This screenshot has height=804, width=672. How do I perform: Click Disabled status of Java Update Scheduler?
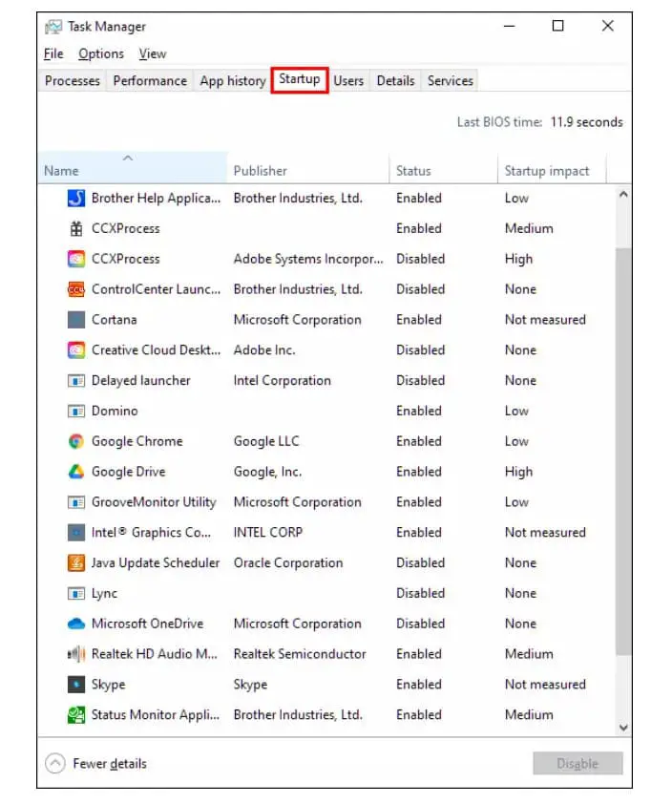420,563
